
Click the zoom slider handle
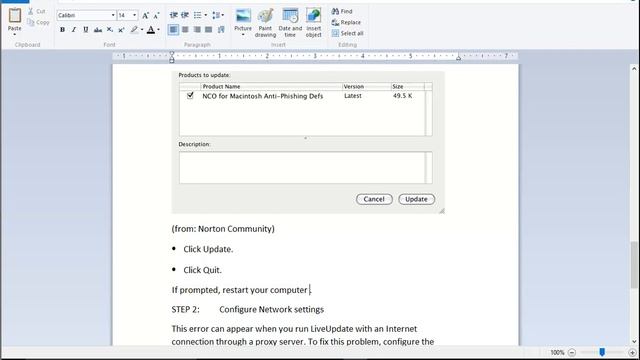(x=602, y=352)
